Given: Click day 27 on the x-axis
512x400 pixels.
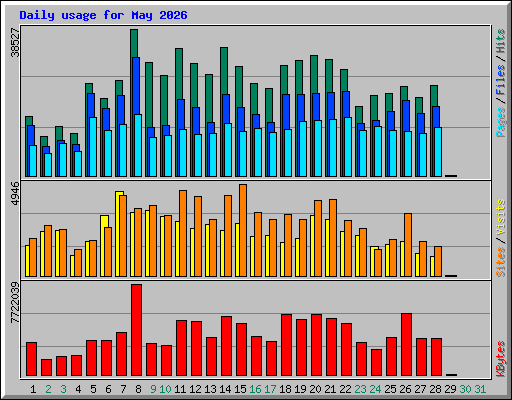Looking at the screenshot, I should pyautogui.click(x=420, y=389).
